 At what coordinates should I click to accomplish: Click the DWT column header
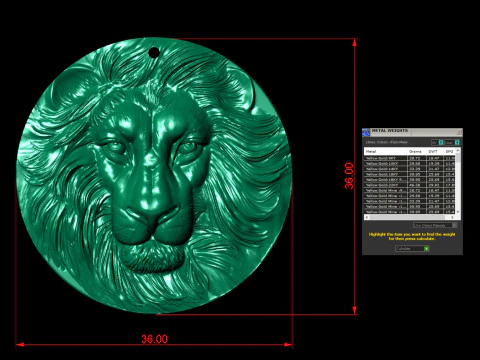pos(435,151)
